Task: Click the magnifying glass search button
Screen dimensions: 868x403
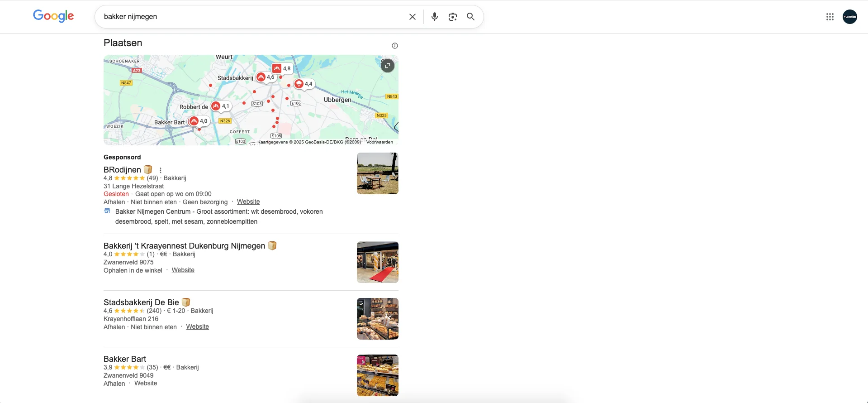Action: tap(470, 17)
